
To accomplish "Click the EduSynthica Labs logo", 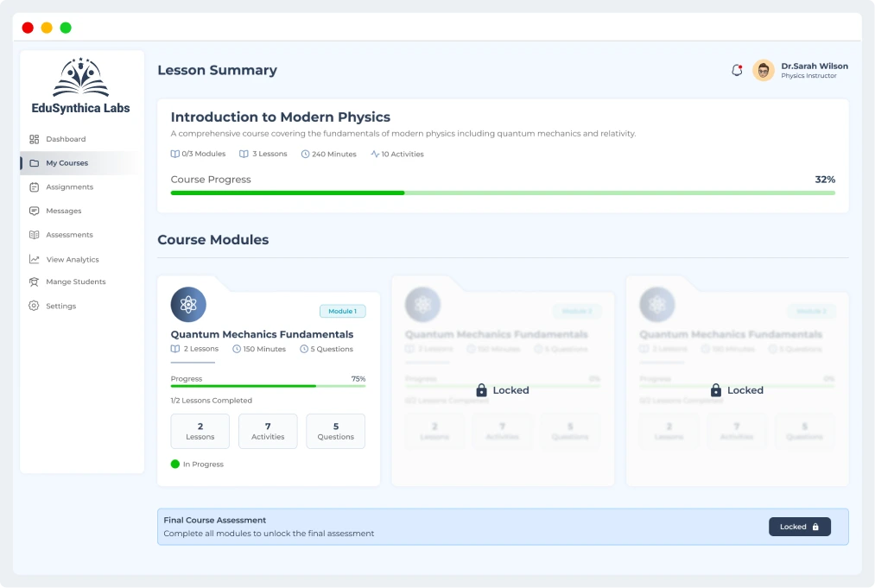I will 80,86.
